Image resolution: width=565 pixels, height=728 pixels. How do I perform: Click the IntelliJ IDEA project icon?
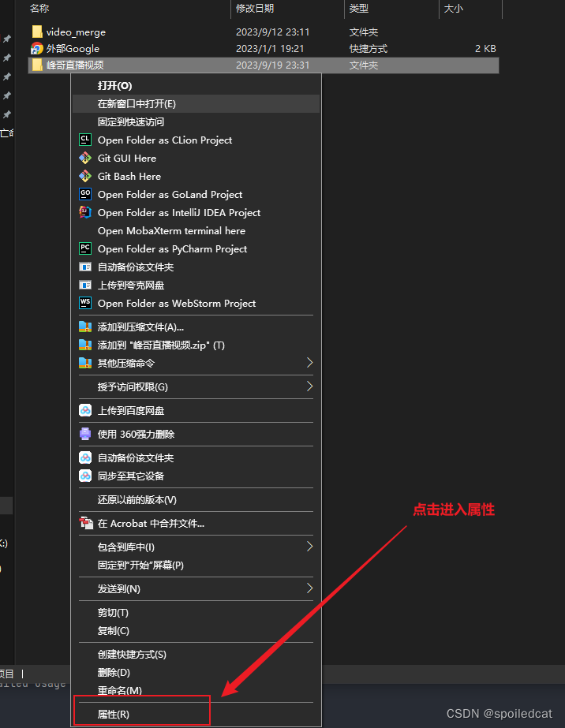tap(85, 212)
